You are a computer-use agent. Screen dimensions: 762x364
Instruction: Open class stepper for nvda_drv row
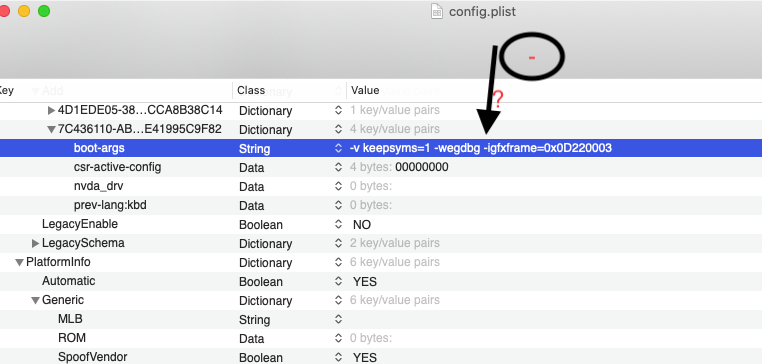pos(338,187)
